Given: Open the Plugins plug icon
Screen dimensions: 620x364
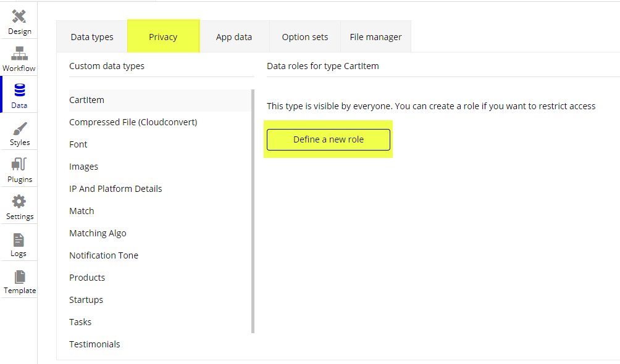Looking at the screenshot, I should [x=19, y=164].
